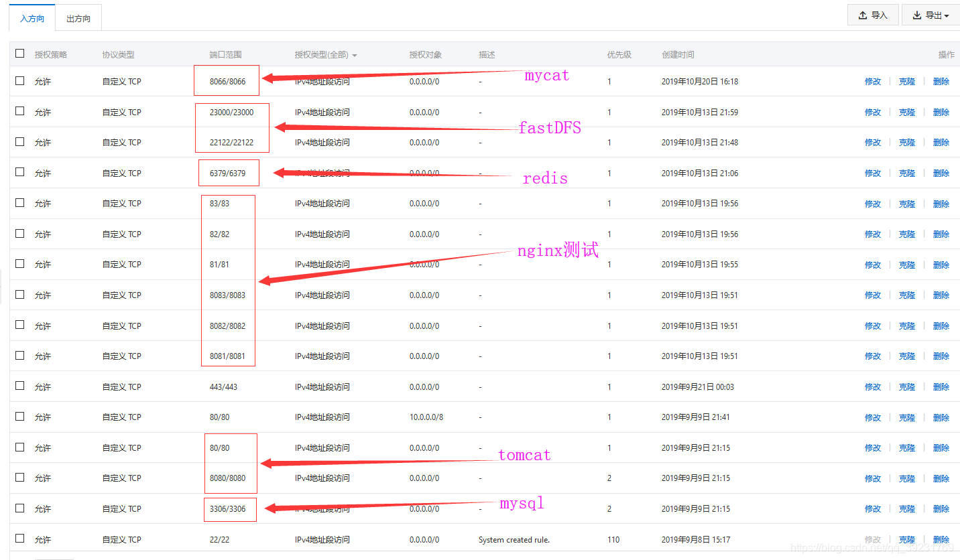Screen dimensions: 960x560
Task: Click 克隆 for the 3306/3306 rule
Action: coord(907,509)
